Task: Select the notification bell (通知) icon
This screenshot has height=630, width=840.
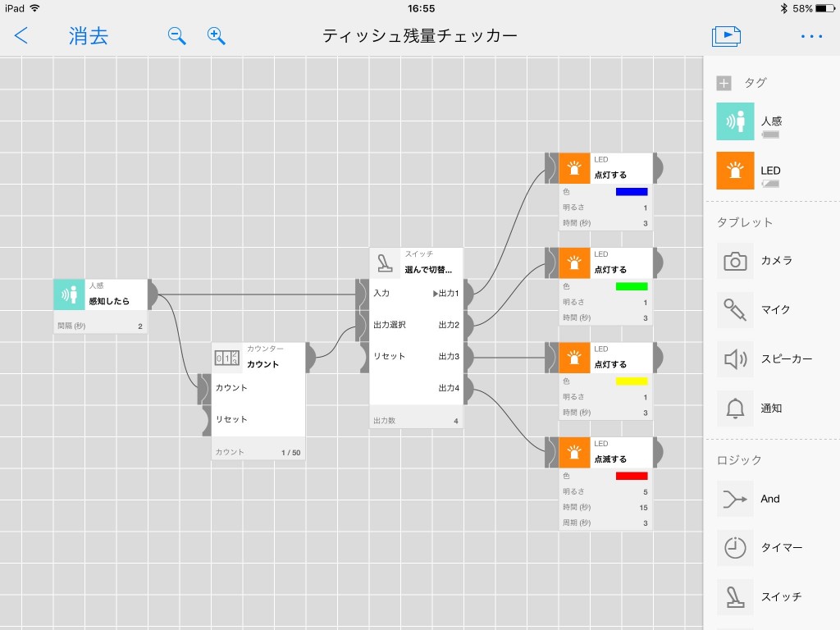Action: point(735,409)
